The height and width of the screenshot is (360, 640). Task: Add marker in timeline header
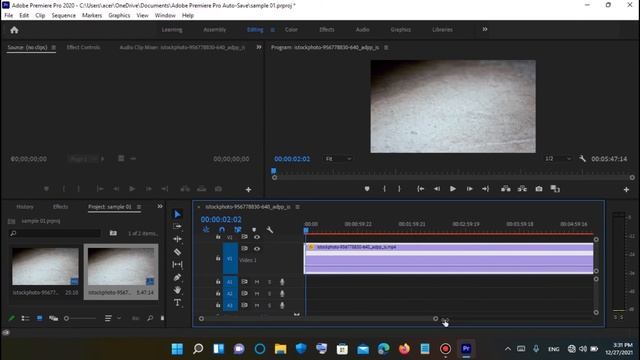coord(254,230)
